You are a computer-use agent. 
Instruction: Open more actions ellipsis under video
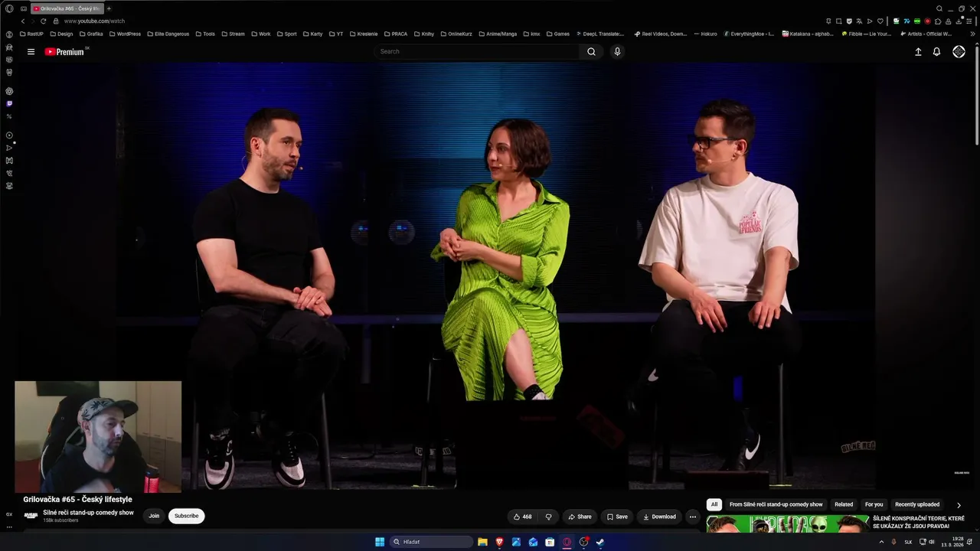point(693,517)
